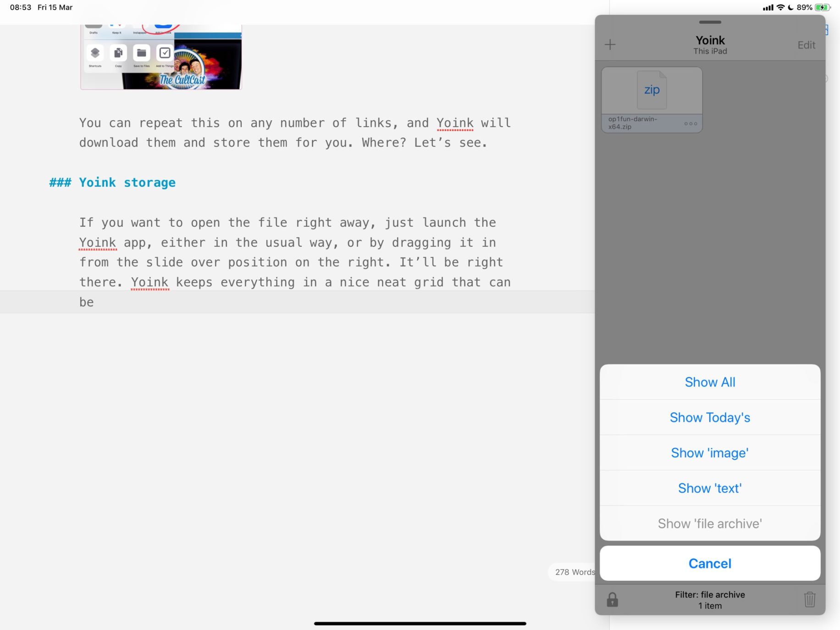The width and height of the screenshot is (840, 630).
Task: Tap Cancel to dismiss the action sheet
Action: 709,563
